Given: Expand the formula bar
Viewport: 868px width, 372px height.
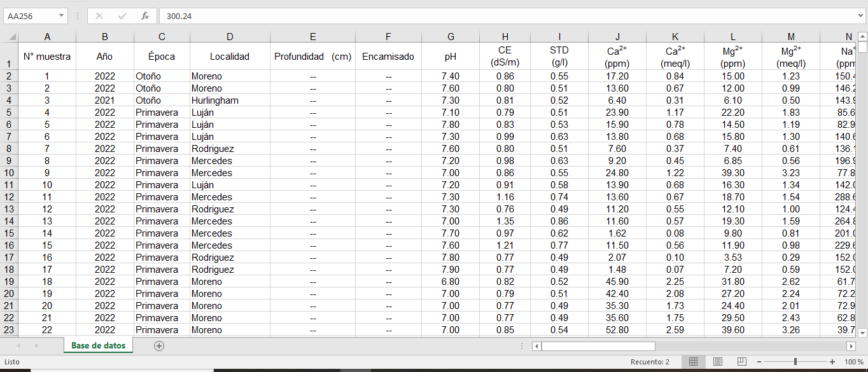Looking at the screenshot, I should (861, 16).
